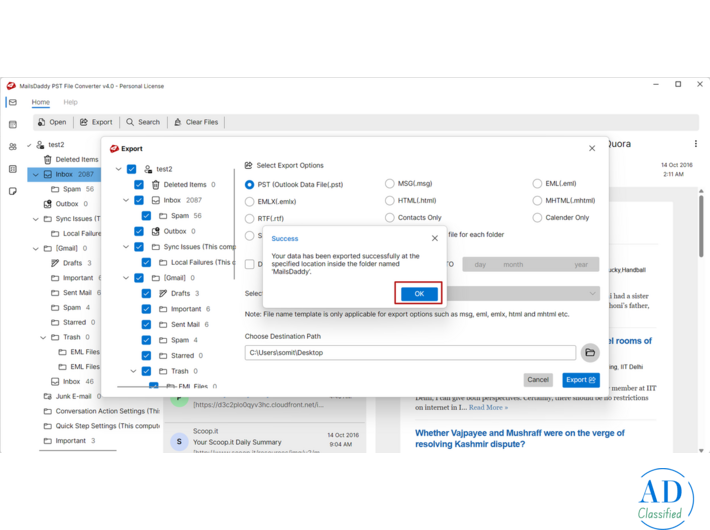Uncheck Starred checkbox in Export tree
Image resolution: width=710 pixels, height=530 pixels.
[146, 356]
